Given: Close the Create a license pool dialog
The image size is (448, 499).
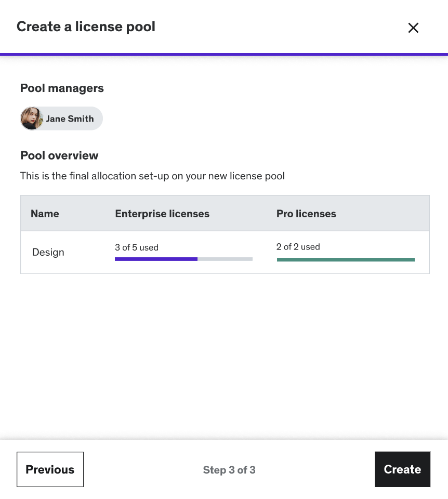Looking at the screenshot, I should coord(413,28).
